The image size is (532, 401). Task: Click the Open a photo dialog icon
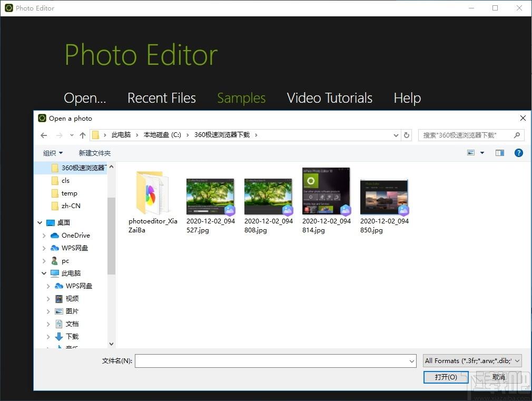coord(42,118)
